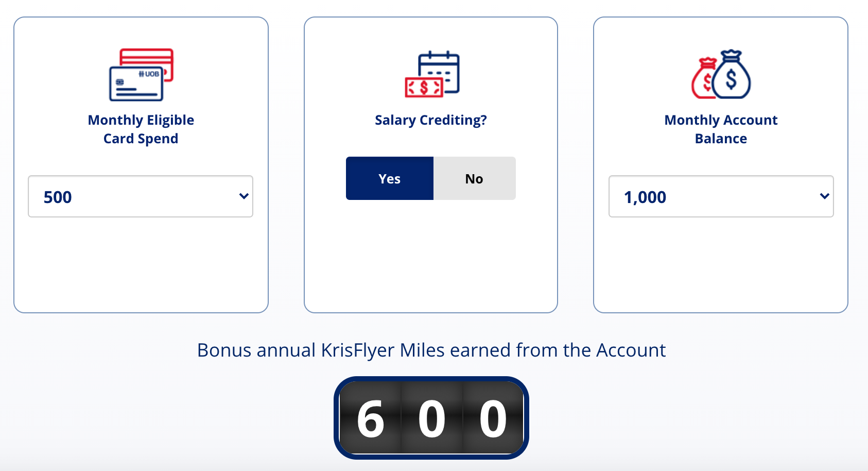Click the 500 value in card spend
Image resolution: width=868 pixels, height=471 pixels.
pos(58,197)
